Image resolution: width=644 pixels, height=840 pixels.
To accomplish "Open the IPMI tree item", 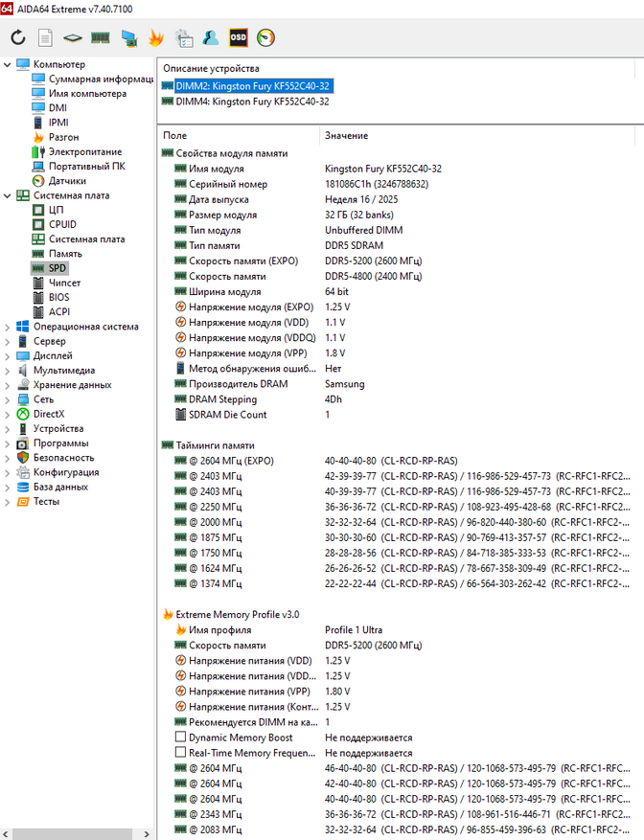I will click(x=51, y=123).
